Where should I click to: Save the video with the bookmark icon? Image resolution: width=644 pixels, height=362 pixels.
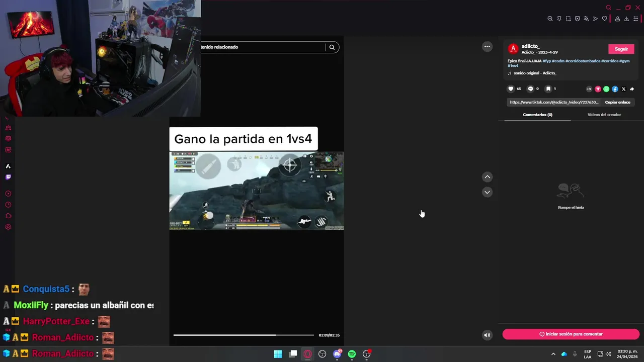pyautogui.click(x=548, y=89)
